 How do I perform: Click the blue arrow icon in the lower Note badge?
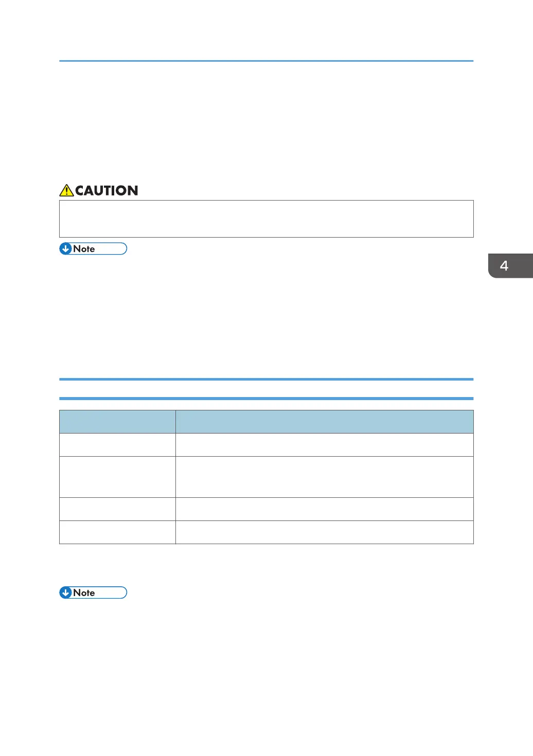point(65,593)
